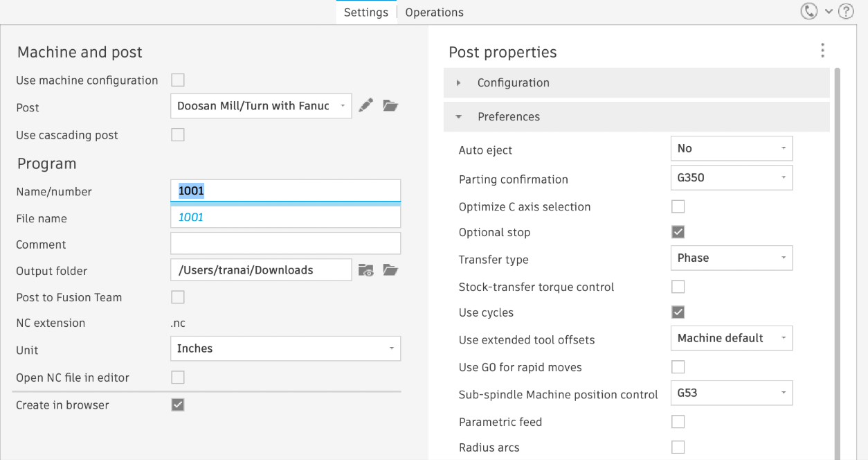
Task: Click into the Comment input field
Action: pos(285,244)
